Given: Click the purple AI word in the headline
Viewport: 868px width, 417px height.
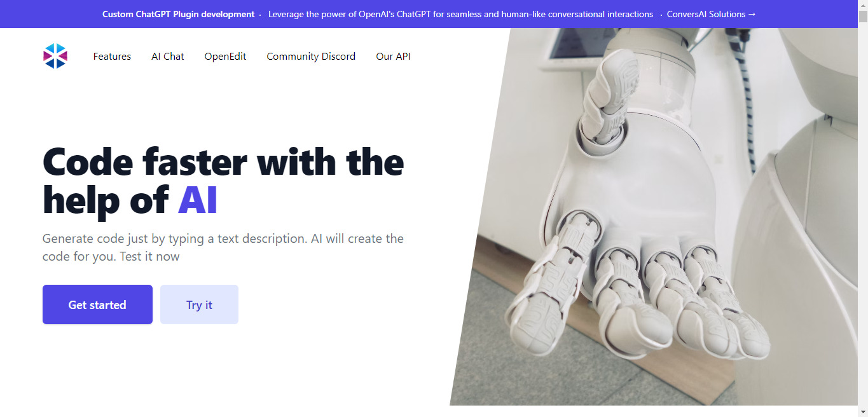Looking at the screenshot, I should point(198,200).
